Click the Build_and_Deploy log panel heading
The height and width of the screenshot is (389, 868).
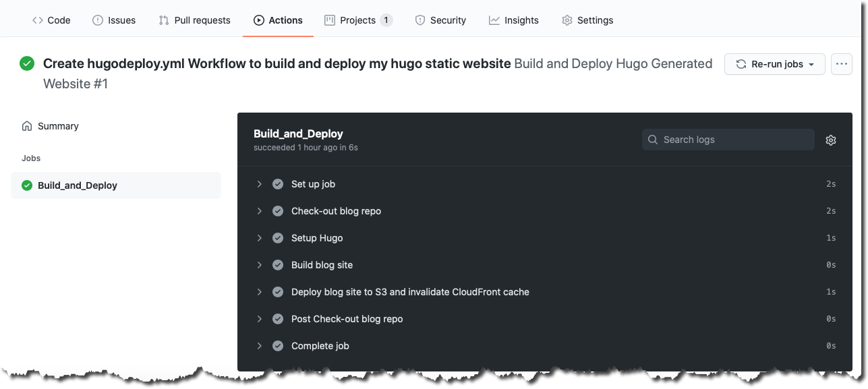(298, 133)
